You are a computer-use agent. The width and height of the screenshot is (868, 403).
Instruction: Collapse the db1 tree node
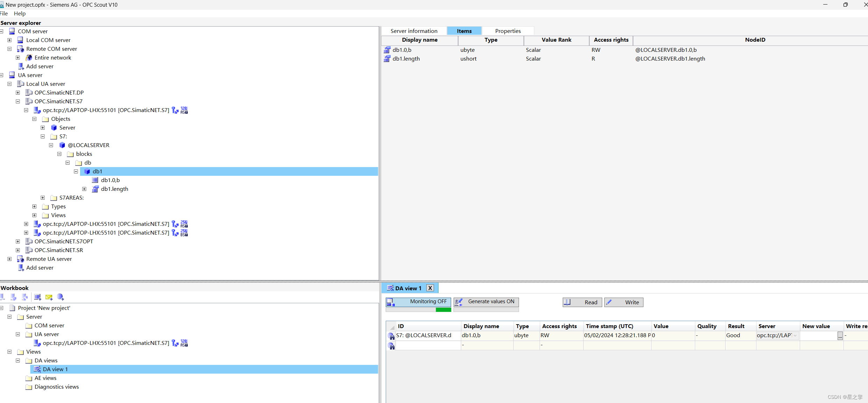click(x=76, y=172)
